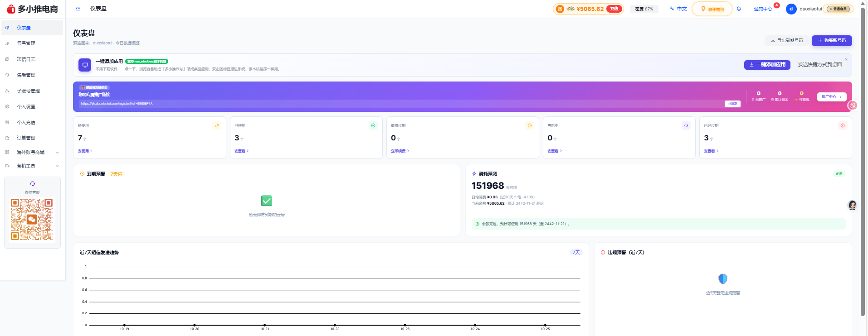Click the customer service headset icon
This screenshot has height=336, width=868.
32,184
